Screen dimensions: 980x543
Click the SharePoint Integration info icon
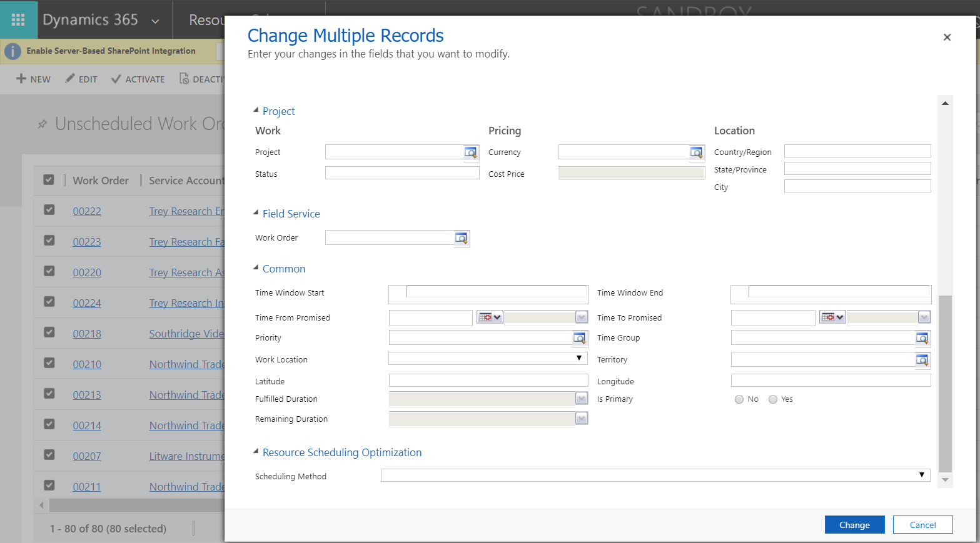pyautogui.click(x=13, y=51)
